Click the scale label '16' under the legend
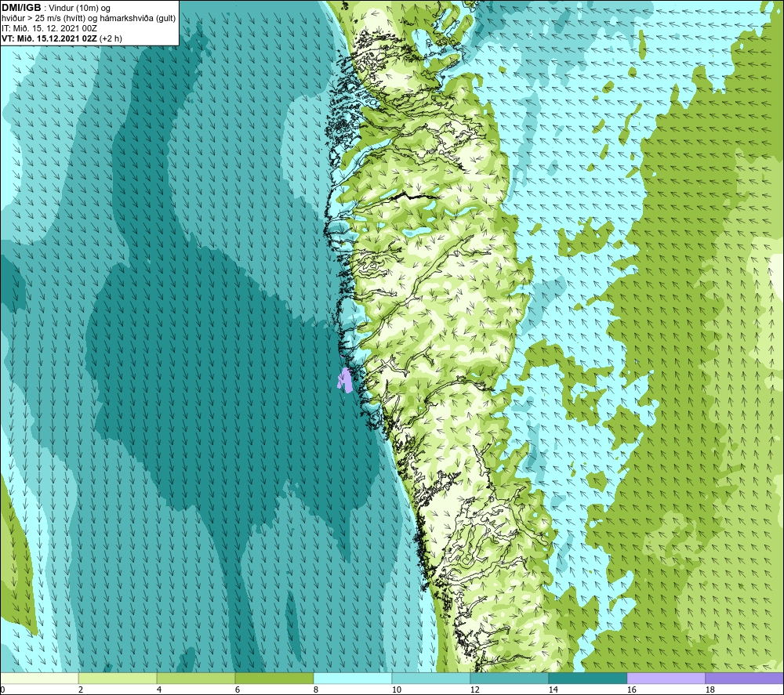 pyautogui.click(x=631, y=690)
